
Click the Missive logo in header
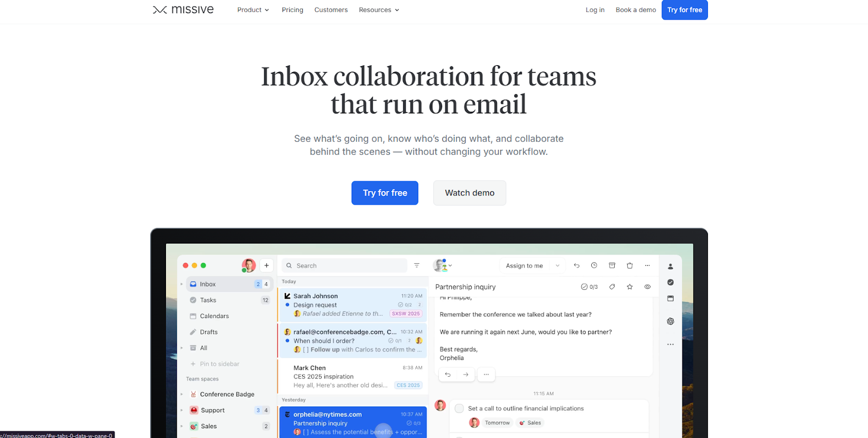tap(183, 10)
